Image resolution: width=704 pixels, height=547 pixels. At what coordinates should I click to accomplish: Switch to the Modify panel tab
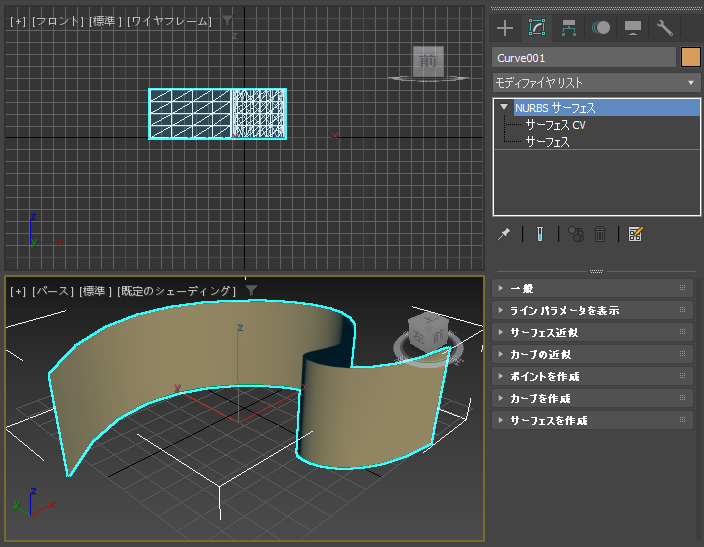click(537, 28)
